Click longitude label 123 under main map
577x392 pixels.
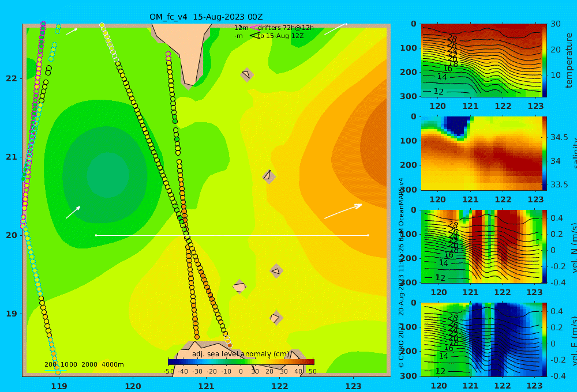click(x=354, y=386)
